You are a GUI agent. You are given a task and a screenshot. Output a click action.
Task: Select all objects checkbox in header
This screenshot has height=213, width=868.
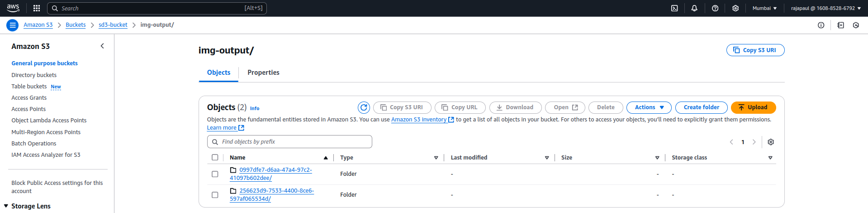(x=215, y=157)
